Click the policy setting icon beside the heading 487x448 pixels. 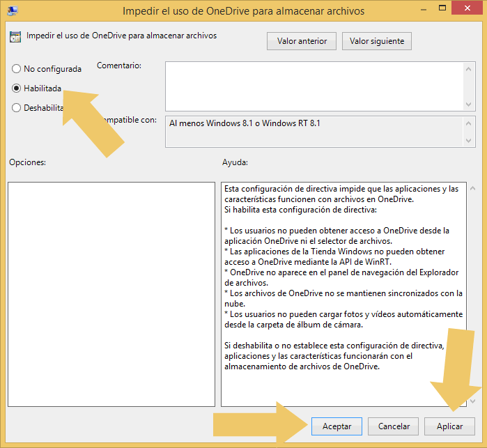[x=15, y=37]
